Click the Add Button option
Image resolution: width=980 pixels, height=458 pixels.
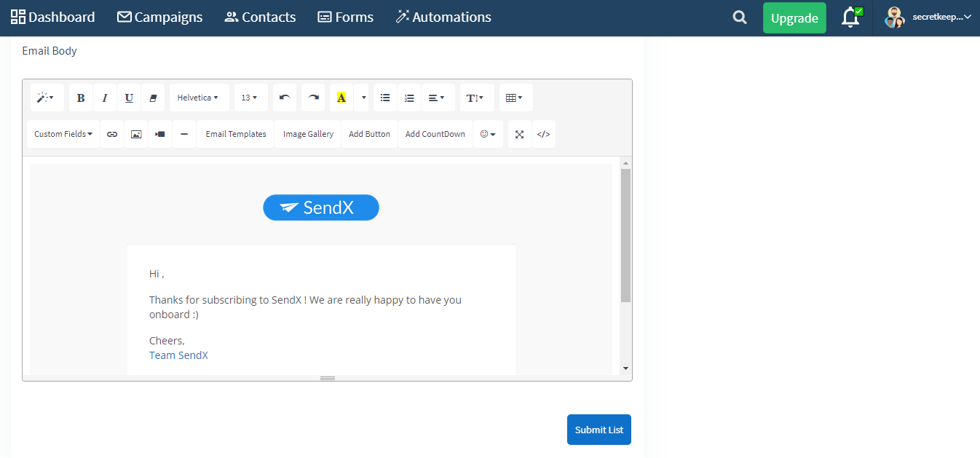pyautogui.click(x=370, y=134)
